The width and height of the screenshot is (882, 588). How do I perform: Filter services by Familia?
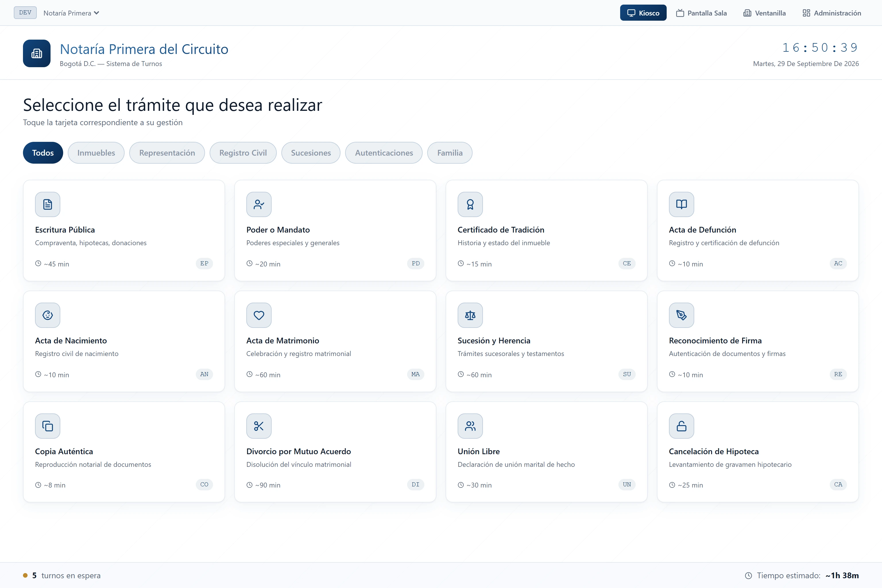(450, 153)
